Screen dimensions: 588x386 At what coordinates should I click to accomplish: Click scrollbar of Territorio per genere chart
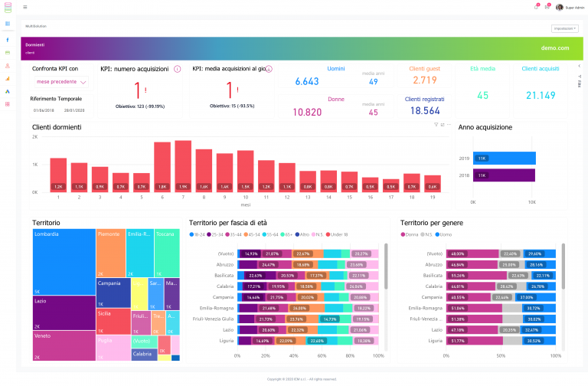click(x=563, y=267)
